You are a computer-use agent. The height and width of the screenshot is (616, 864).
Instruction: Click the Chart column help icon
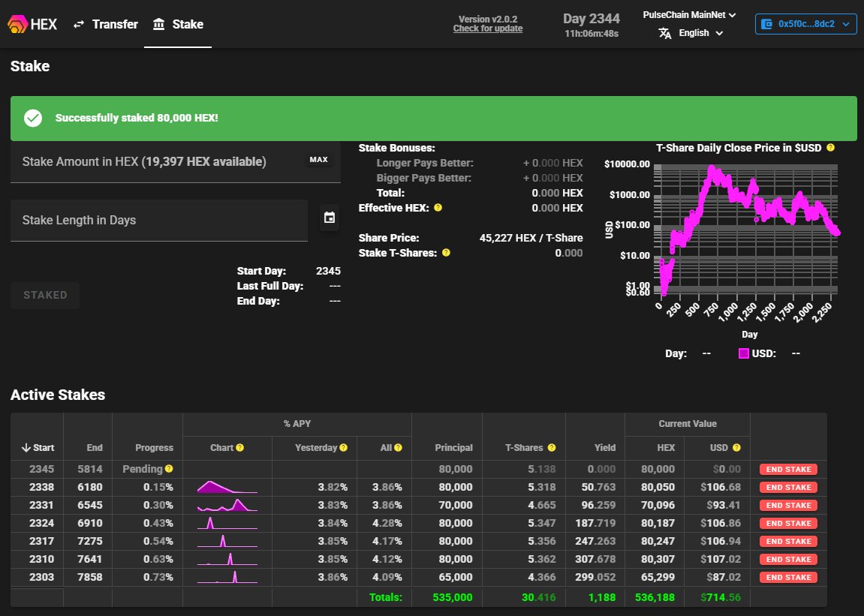[x=239, y=448]
